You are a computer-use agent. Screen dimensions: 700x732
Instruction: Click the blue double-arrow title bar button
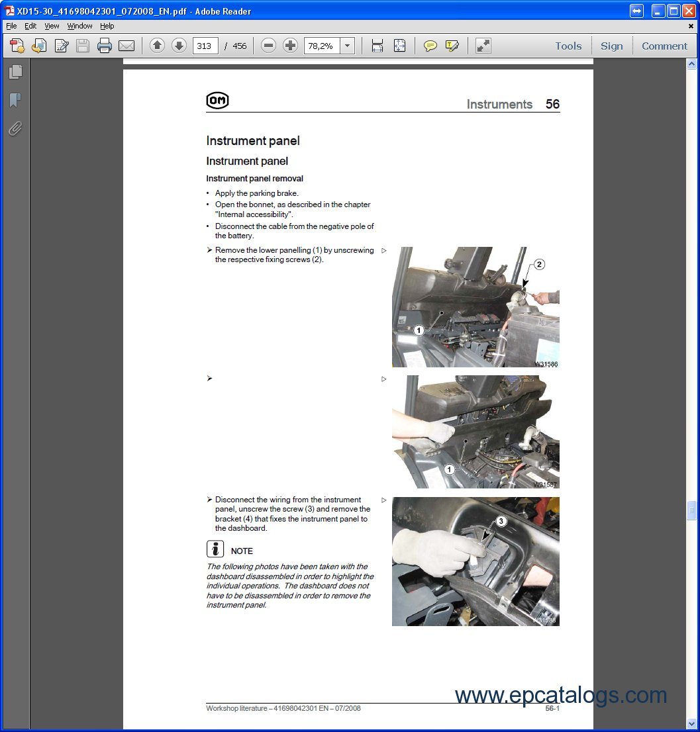coord(636,11)
